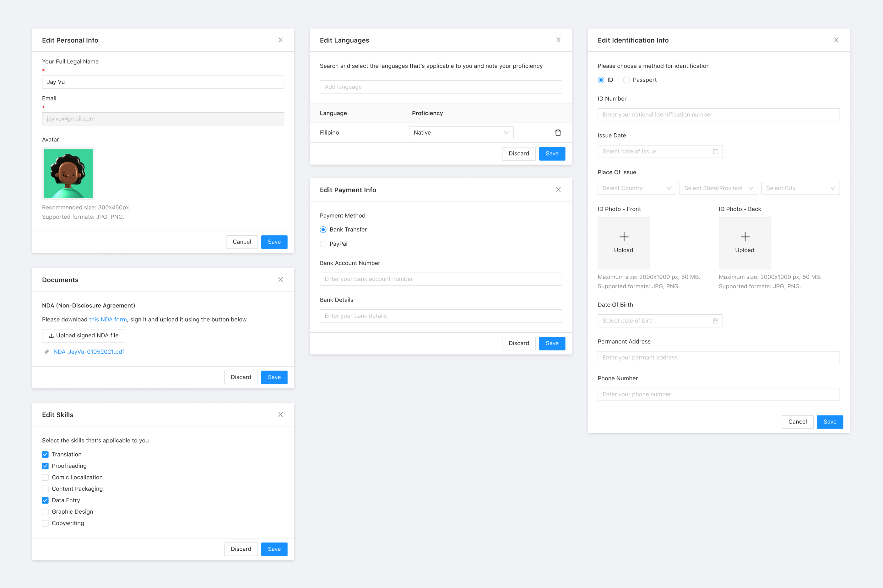Check the Comic Localization skill
The width and height of the screenshot is (883, 588).
pyautogui.click(x=46, y=477)
